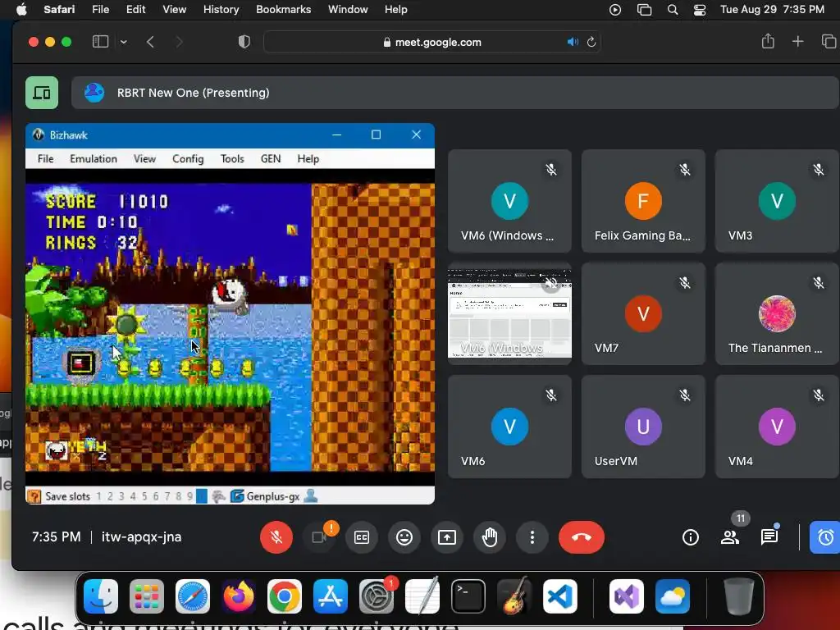Show participants people panel
Image resolution: width=840 pixels, height=630 pixels.
pyautogui.click(x=729, y=536)
